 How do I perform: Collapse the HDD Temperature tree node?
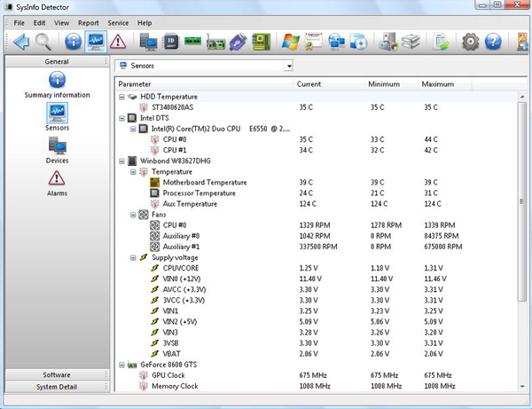(x=121, y=97)
